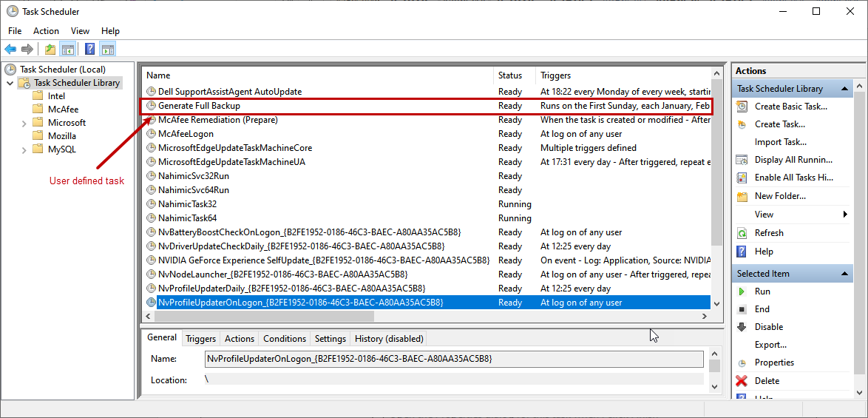Click Import Task... action

pos(781,142)
